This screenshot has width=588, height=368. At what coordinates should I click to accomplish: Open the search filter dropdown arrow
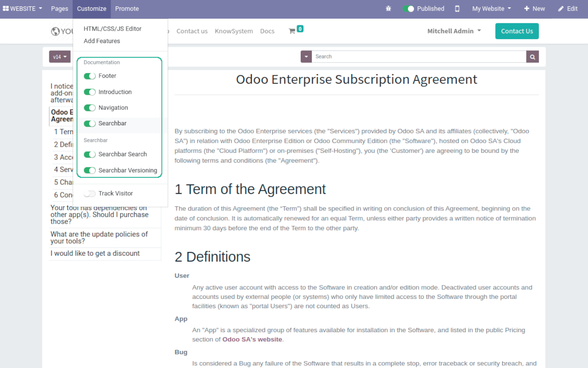click(306, 57)
